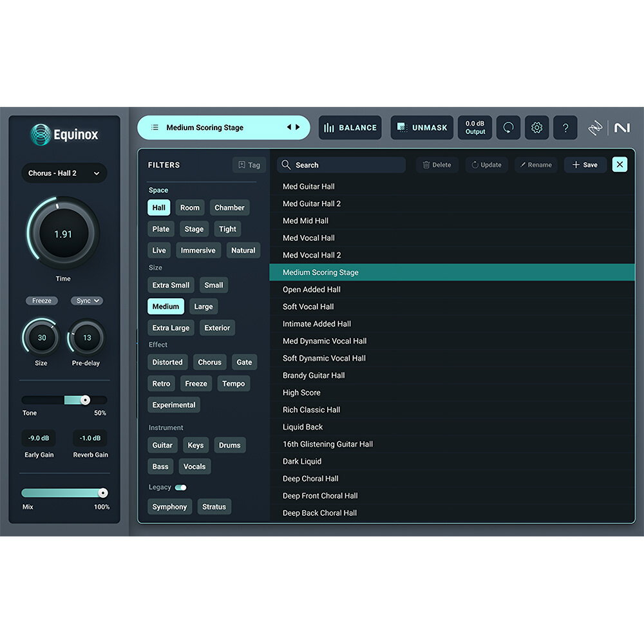Click the Tone slider handle
This screenshot has height=644, width=644.
85,400
